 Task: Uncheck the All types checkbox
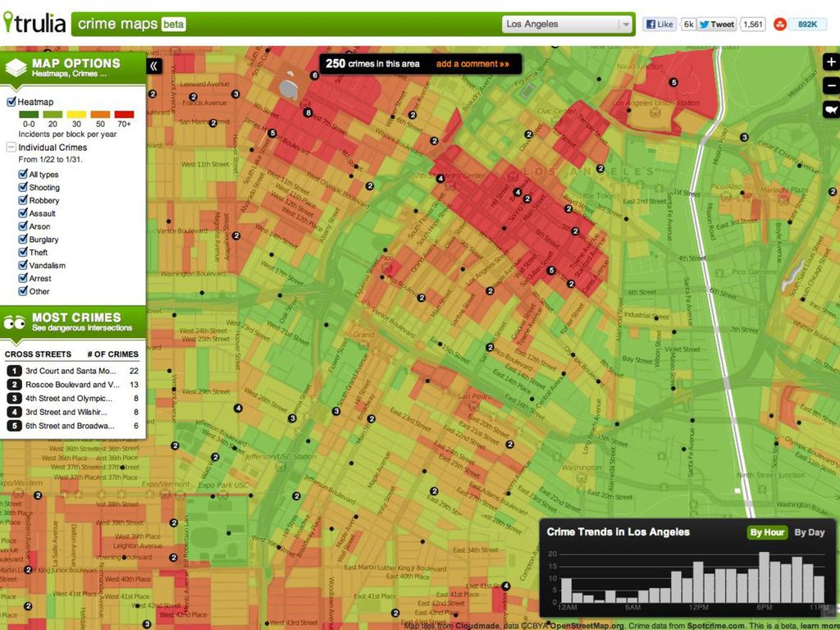[x=23, y=174]
